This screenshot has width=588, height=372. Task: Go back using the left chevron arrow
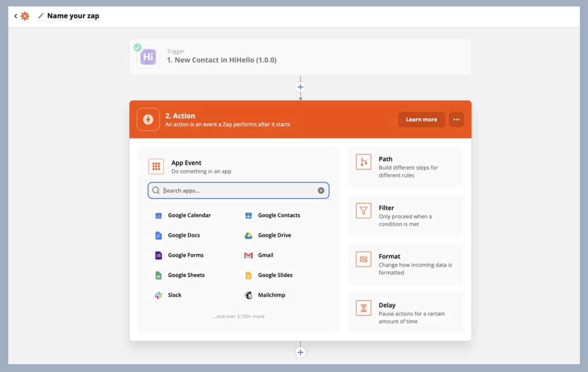click(x=16, y=16)
